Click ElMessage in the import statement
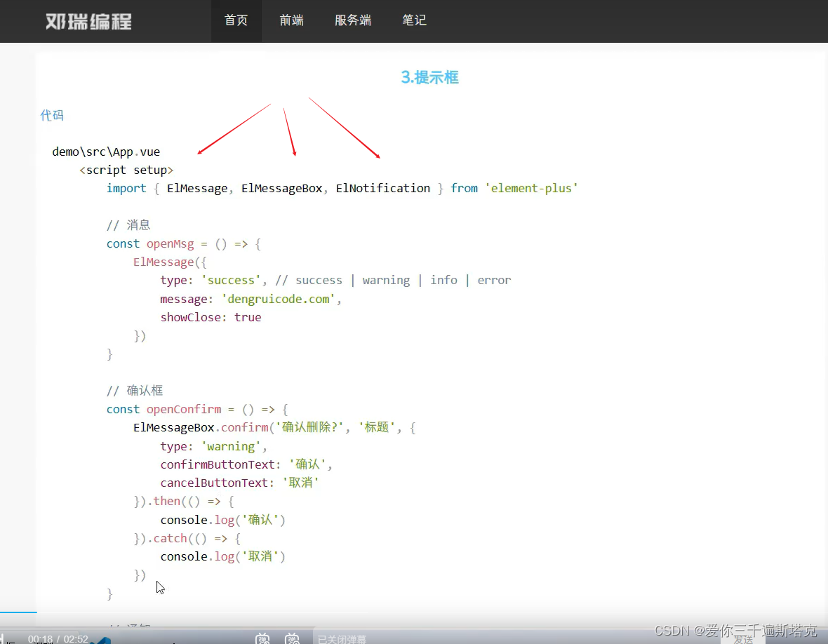The image size is (828, 644). tap(197, 189)
